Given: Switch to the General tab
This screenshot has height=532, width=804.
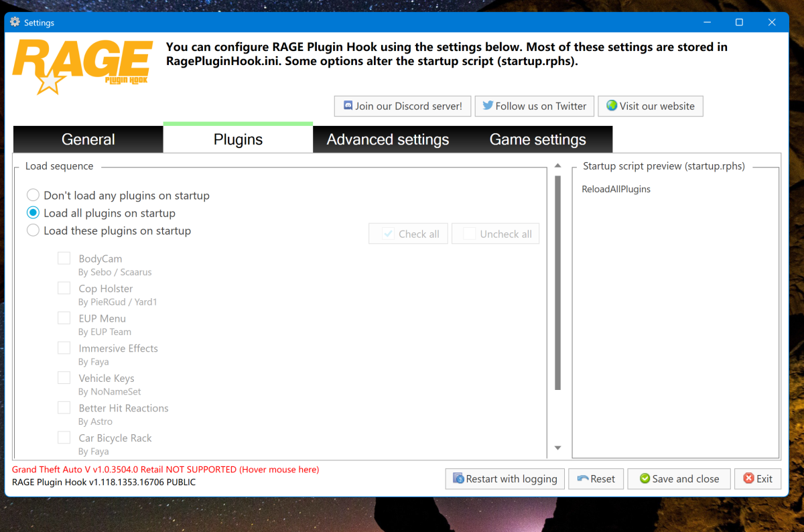Looking at the screenshot, I should click(x=88, y=139).
